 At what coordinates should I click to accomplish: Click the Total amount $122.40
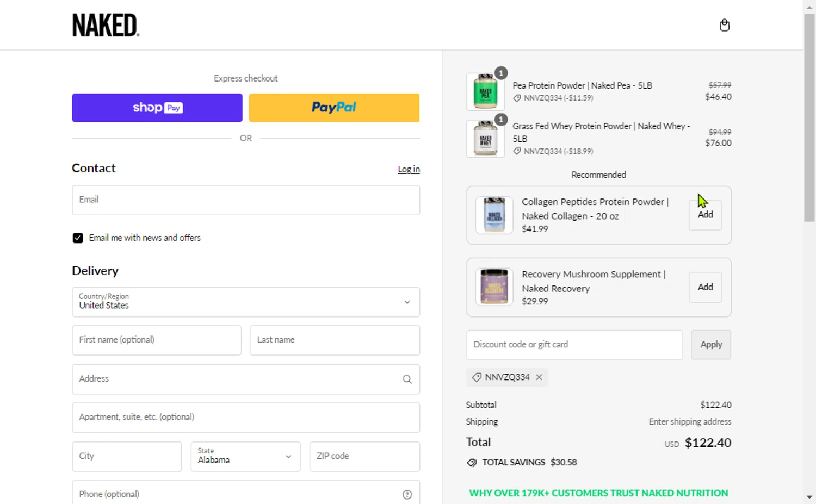(708, 443)
